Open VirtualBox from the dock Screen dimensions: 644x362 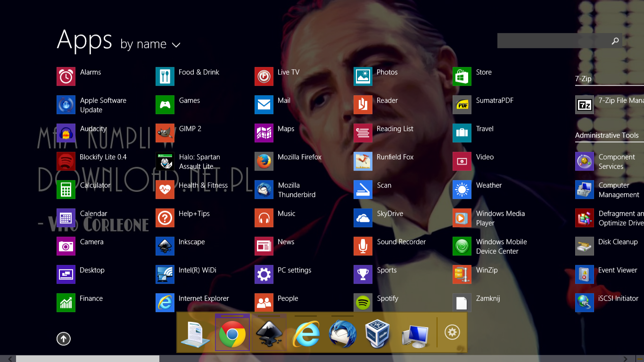click(378, 334)
